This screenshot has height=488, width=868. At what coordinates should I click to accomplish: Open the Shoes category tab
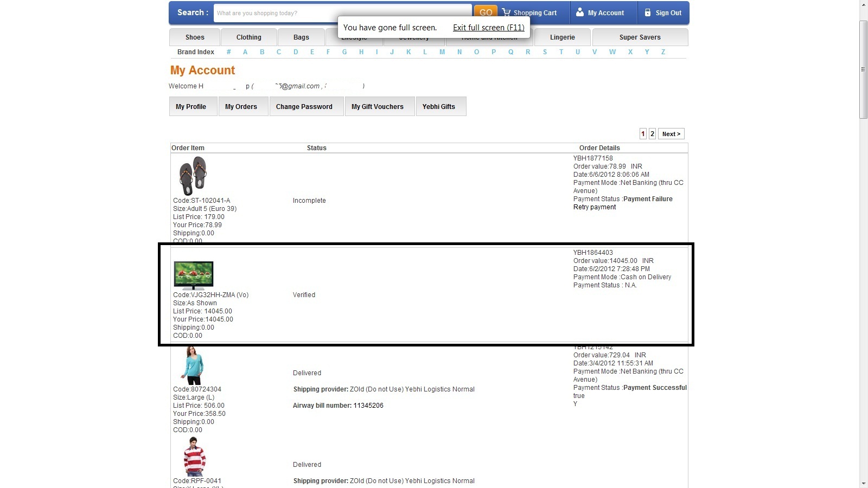(195, 37)
